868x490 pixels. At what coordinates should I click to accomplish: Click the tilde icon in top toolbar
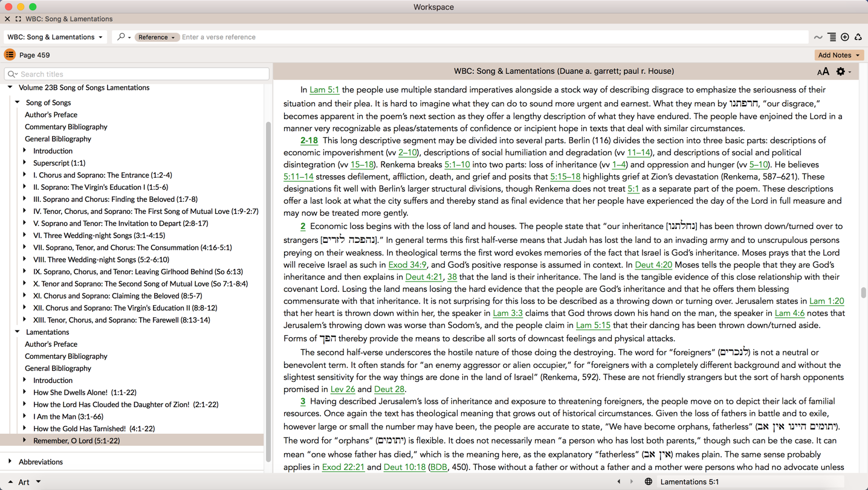(818, 37)
